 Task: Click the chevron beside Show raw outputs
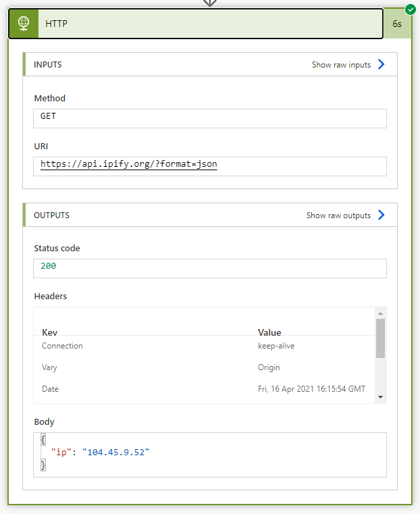tap(382, 215)
